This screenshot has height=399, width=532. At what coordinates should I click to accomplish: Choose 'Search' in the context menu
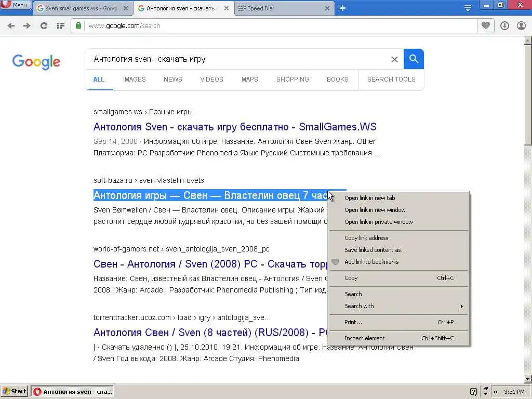point(399,294)
